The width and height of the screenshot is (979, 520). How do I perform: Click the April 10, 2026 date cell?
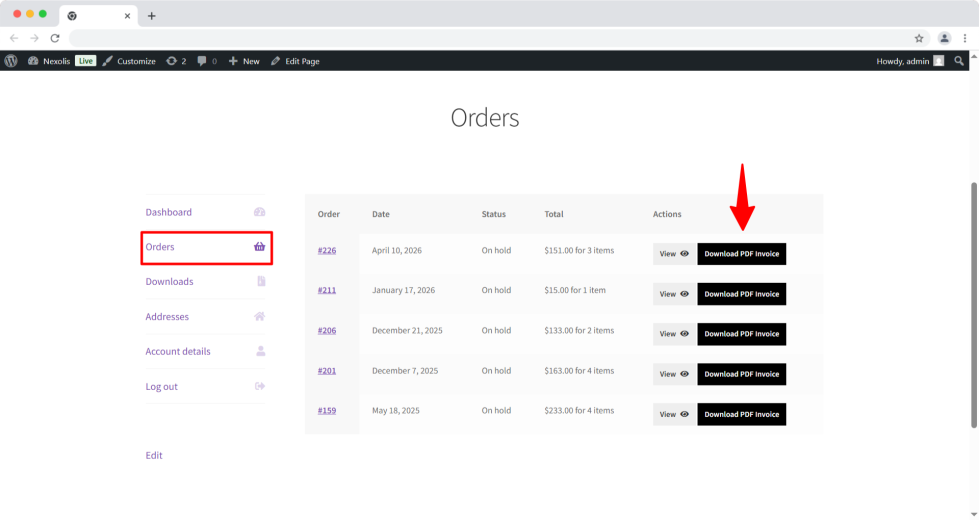[x=397, y=250]
